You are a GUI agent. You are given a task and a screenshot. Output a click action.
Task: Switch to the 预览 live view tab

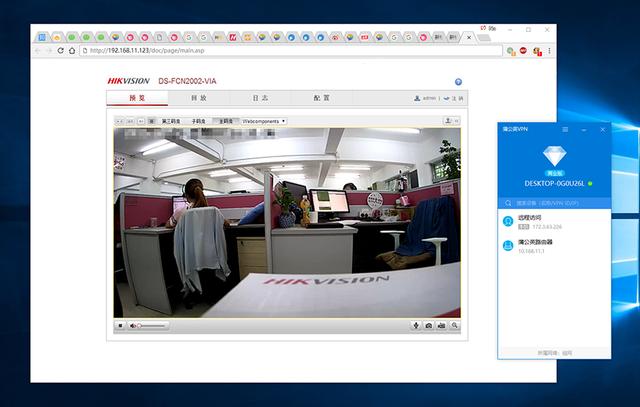pos(137,98)
